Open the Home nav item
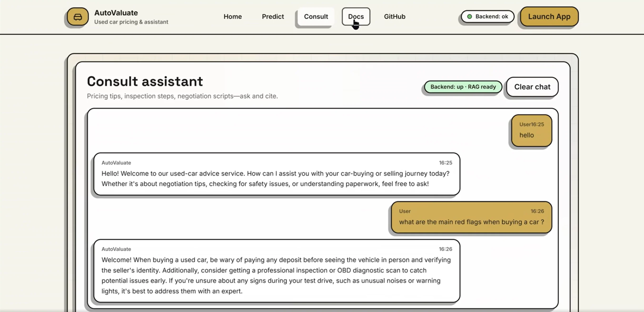This screenshot has height=312, width=644. point(233,16)
